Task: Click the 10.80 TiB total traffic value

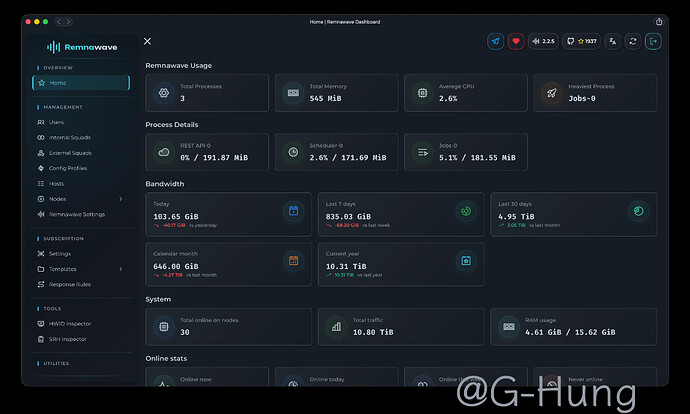Action: (x=373, y=332)
